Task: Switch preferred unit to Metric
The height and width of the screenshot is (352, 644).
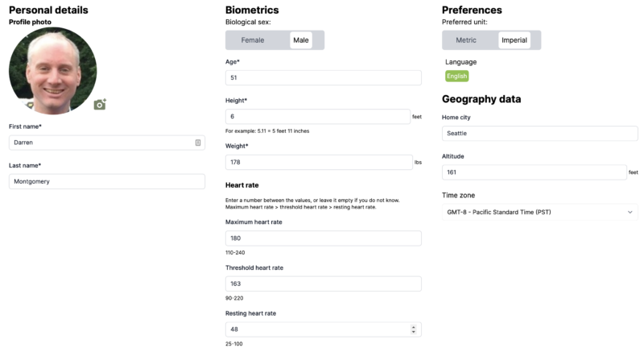Action: [466, 40]
